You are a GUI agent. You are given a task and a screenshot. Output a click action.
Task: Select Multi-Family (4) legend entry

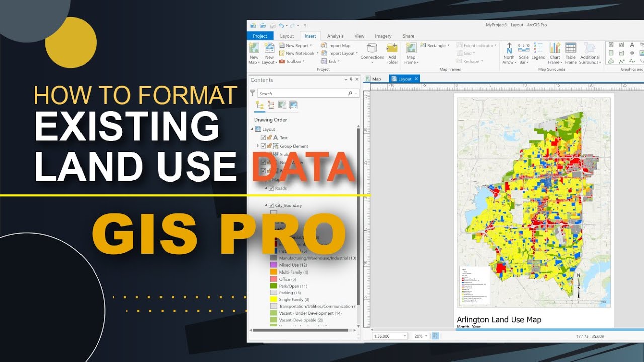pyautogui.click(x=293, y=272)
